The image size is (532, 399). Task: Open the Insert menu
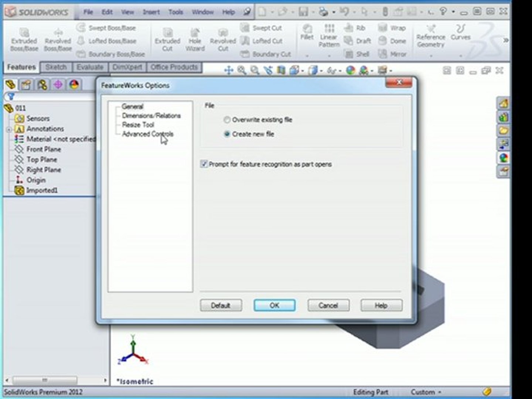[x=151, y=12]
